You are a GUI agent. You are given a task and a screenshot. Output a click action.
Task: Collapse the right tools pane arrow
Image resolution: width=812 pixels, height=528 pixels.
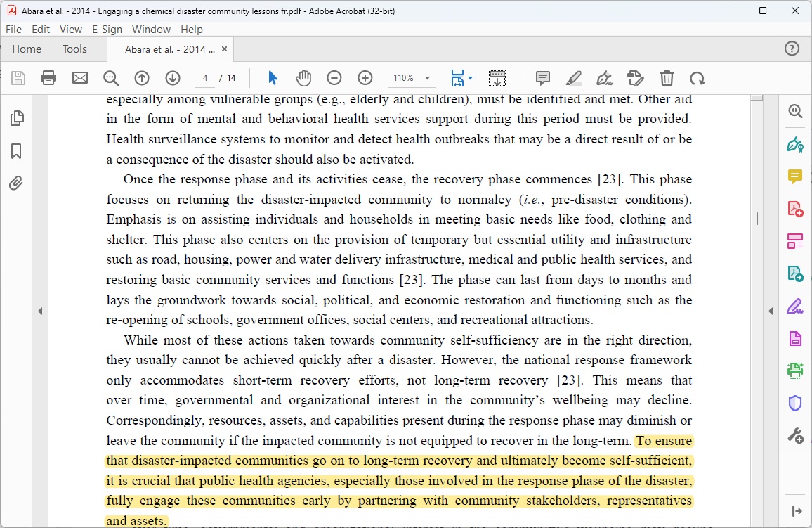tap(771, 311)
